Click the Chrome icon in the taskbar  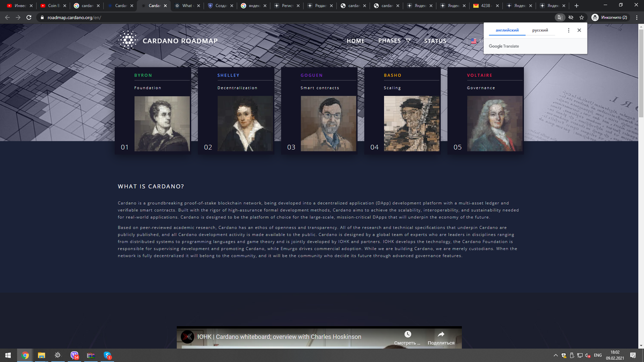click(25, 355)
